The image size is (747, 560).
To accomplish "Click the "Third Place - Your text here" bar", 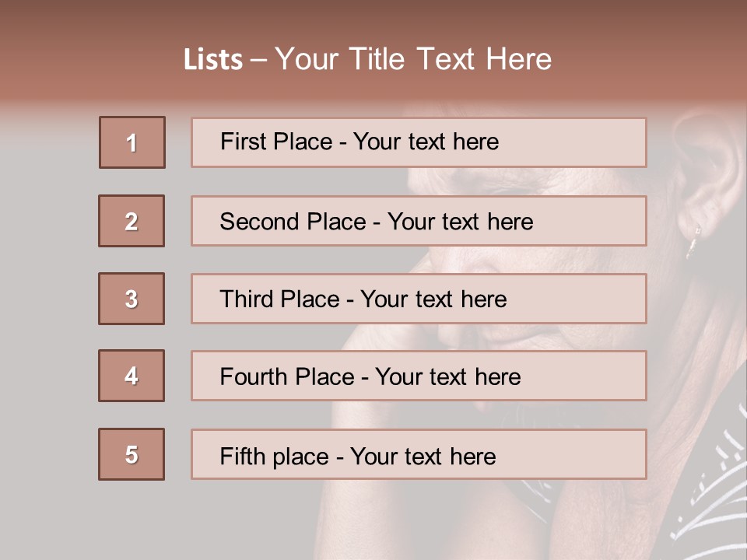I will pos(419,299).
